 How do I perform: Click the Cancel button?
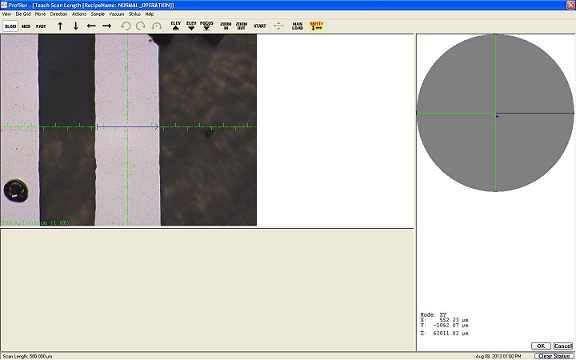point(563,346)
